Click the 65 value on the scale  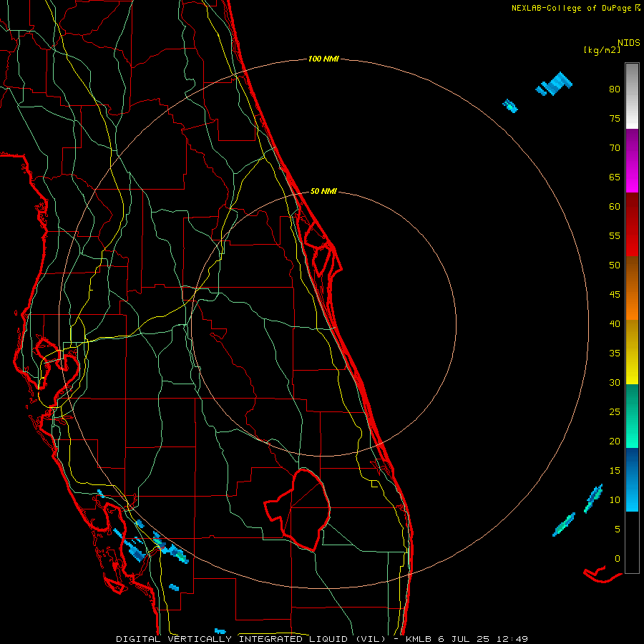615,177
